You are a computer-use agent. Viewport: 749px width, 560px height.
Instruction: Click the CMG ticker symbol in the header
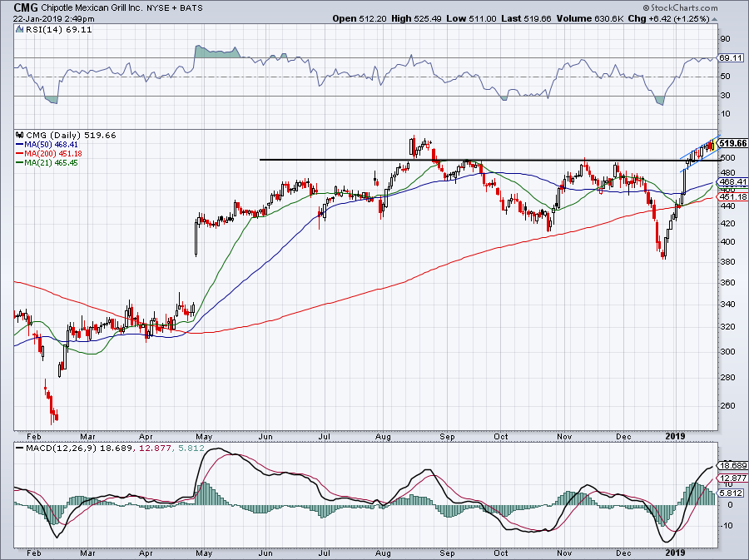(26, 7)
